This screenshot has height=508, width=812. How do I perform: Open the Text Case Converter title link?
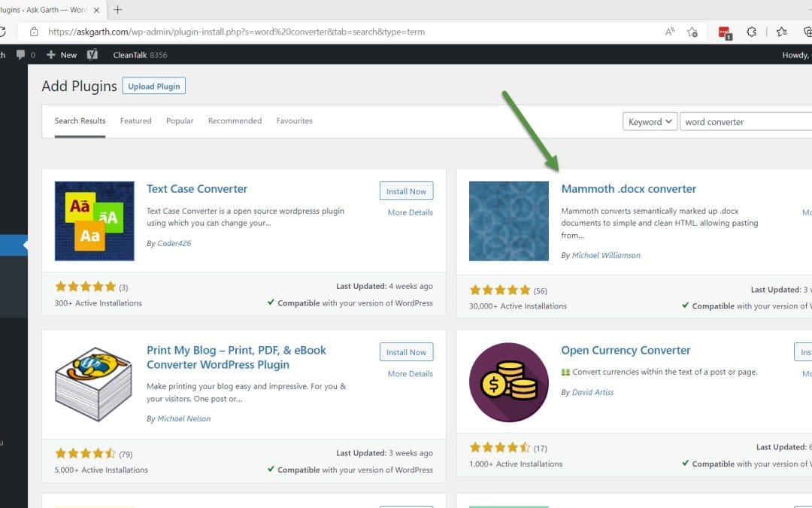197,189
